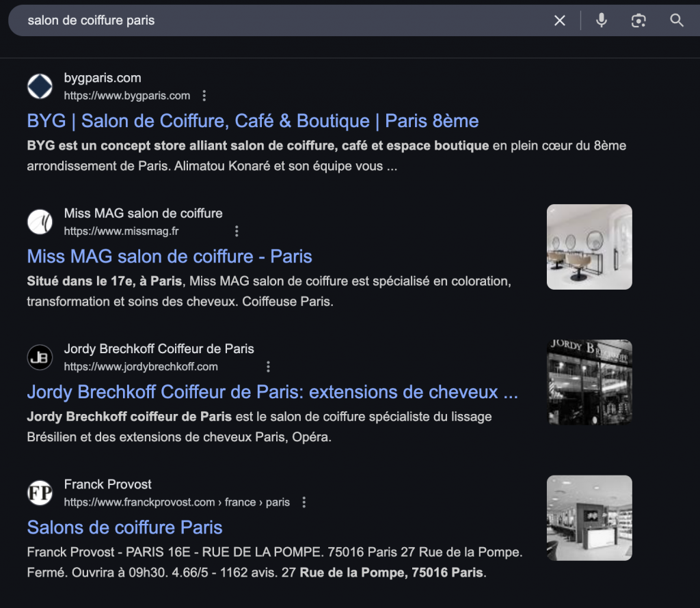Start voice search with microphone icon
Image resolution: width=700 pixels, height=608 pixels.
pyautogui.click(x=601, y=20)
